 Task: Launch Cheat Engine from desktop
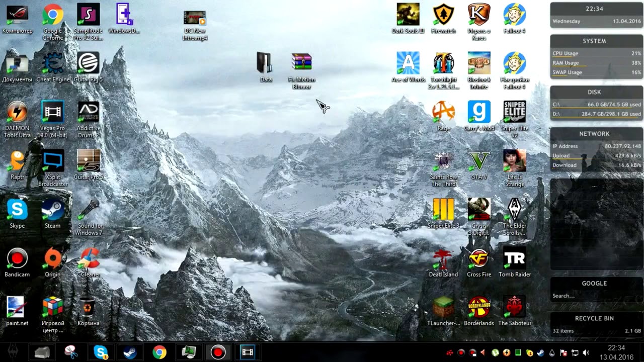click(53, 68)
